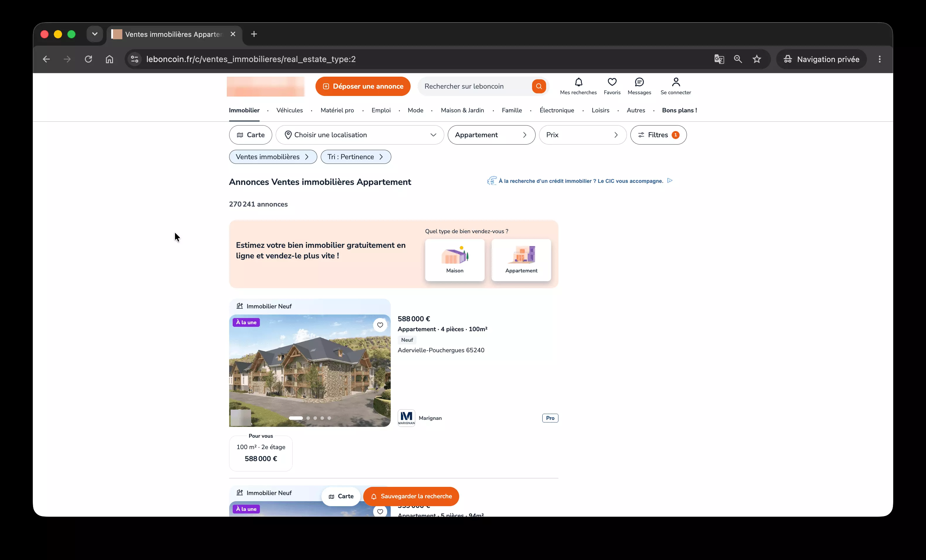Reload the page with the refresh icon

(88, 59)
